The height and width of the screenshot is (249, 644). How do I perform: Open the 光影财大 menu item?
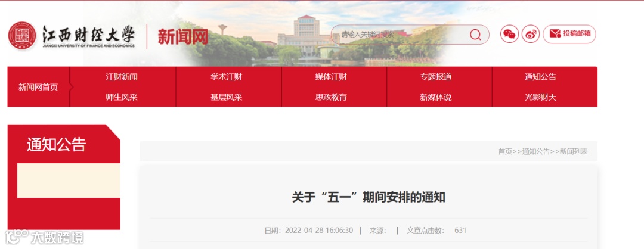click(x=540, y=97)
